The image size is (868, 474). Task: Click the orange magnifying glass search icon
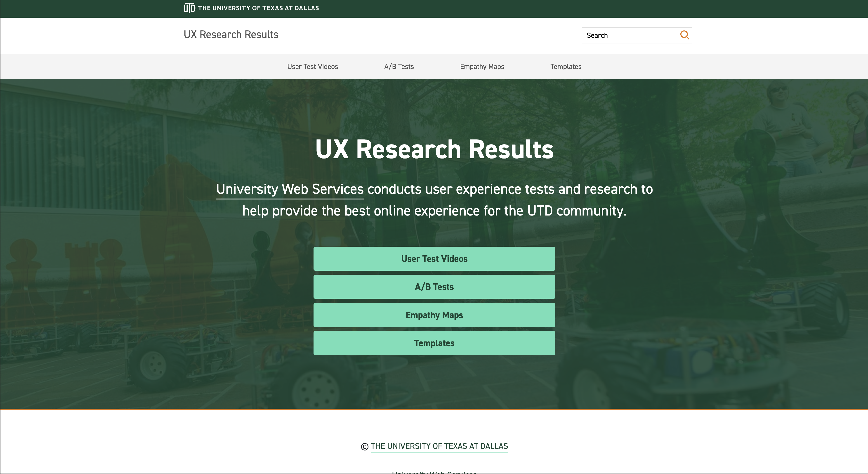tap(684, 35)
